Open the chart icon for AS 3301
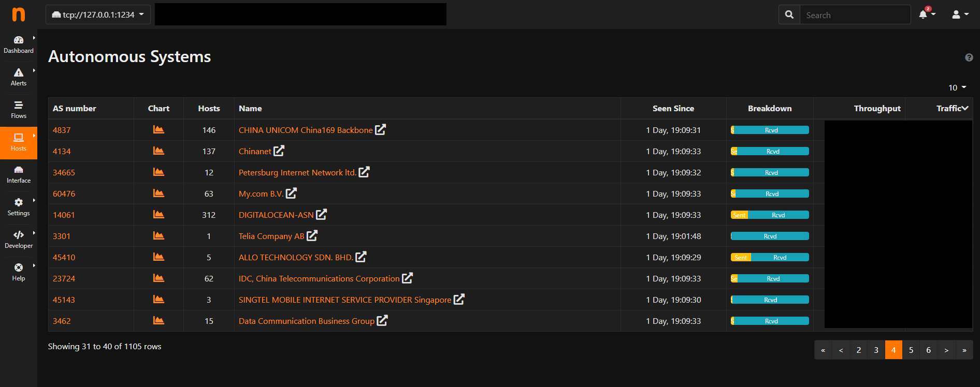This screenshot has height=387, width=980. [158, 235]
